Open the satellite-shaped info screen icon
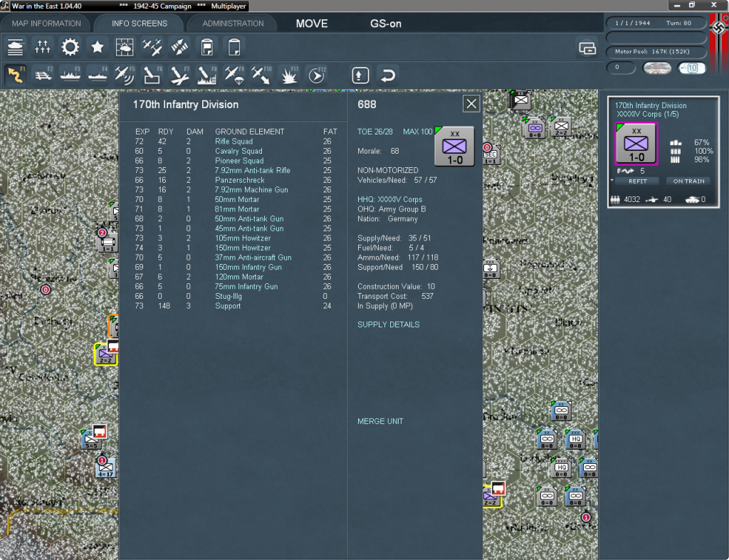Viewport: 729px width, 560px height. pos(179,48)
